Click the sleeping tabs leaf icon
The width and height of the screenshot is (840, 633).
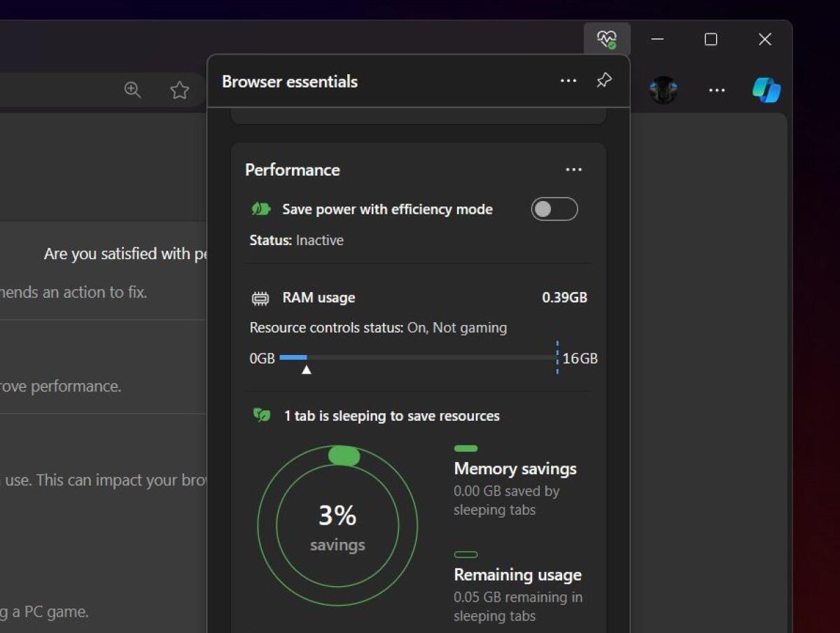pyautogui.click(x=260, y=415)
